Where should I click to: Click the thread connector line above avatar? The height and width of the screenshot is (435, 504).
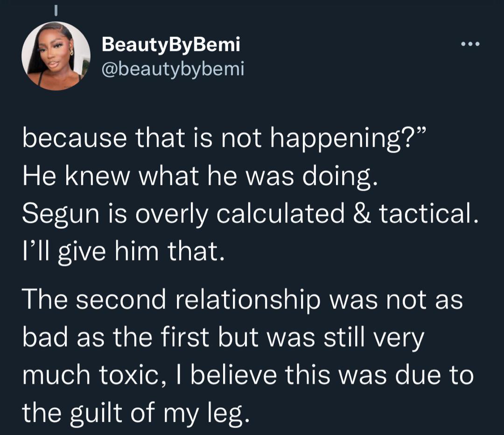pos(56,9)
